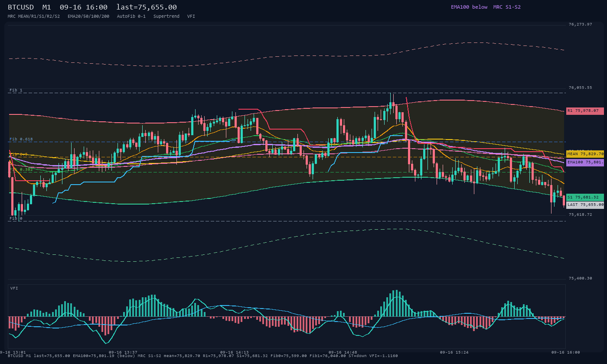Select the AutoFib 0-1 legend entry
This screenshot has width=607, height=364.
(x=131, y=16)
